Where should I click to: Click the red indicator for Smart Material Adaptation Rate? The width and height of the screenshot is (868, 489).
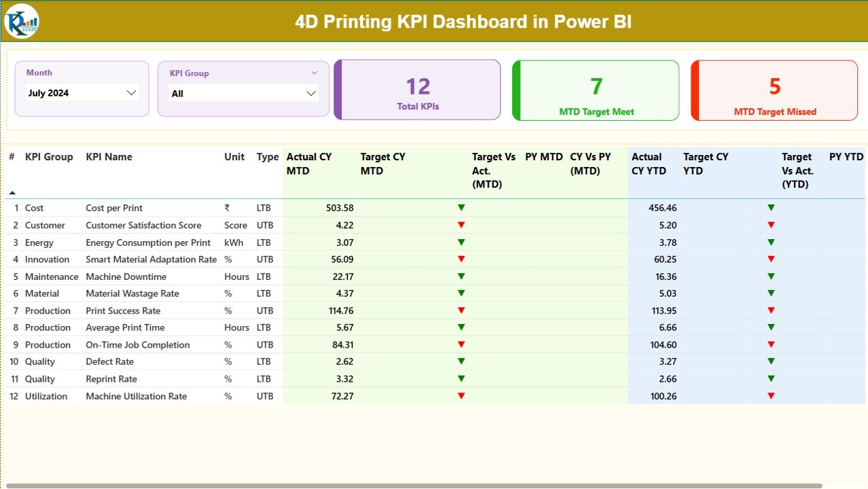[461, 259]
